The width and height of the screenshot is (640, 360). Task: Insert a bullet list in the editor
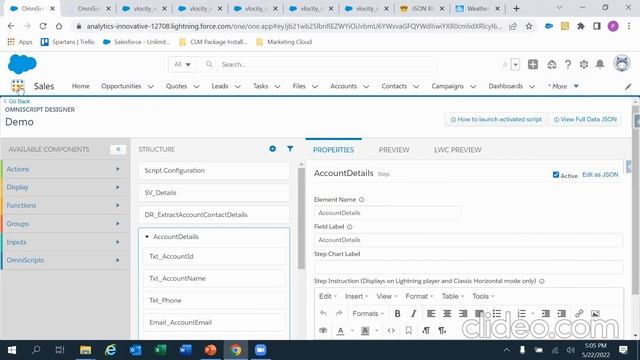click(497, 313)
